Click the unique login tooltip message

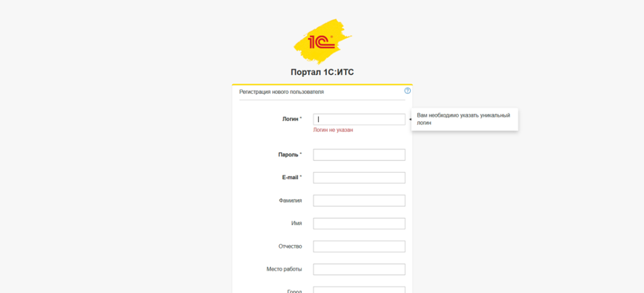(x=465, y=119)
